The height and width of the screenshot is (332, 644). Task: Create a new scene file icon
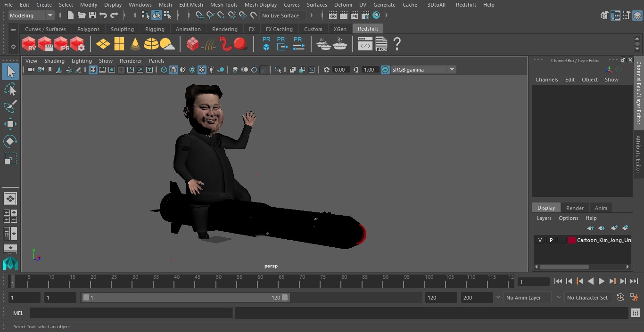pos(71,16)
